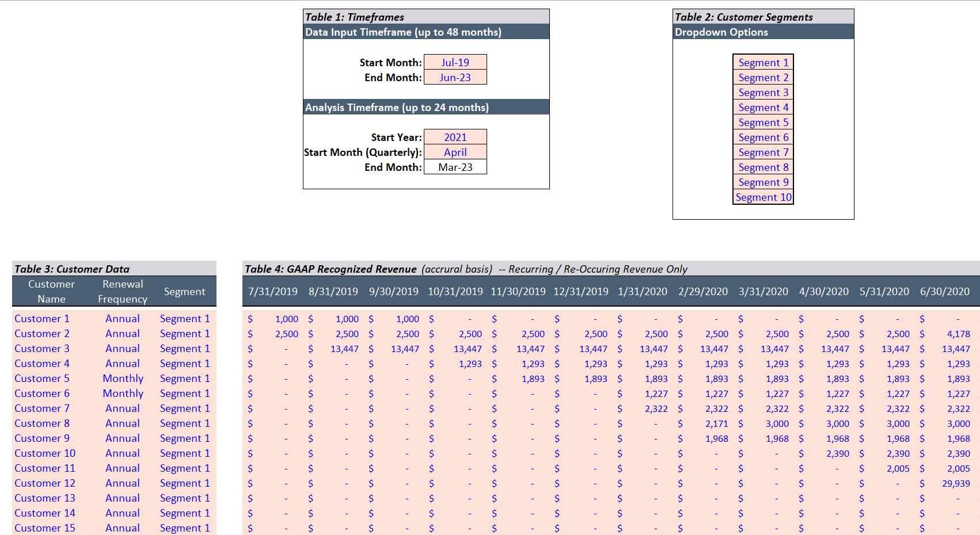Click Customer 10's 4/30/2020 revenue of 2,390
Viewport: 980px width, 535px height.
[x=838, y=453]
